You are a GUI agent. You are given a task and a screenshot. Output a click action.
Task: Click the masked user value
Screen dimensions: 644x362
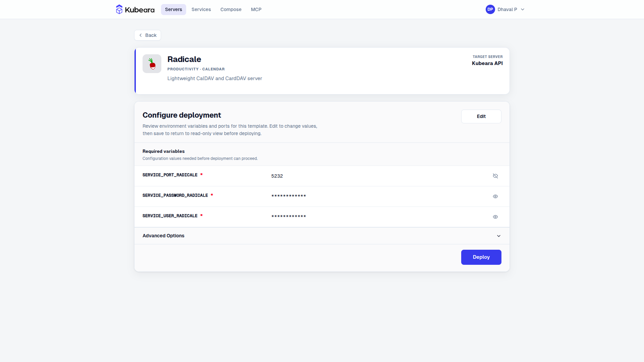[x=288, y=217]
